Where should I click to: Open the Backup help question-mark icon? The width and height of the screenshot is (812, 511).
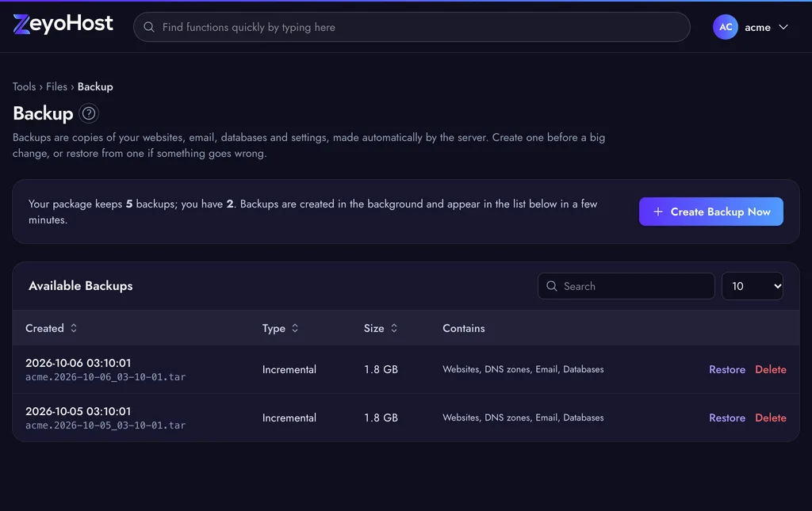tap(89, 113)
